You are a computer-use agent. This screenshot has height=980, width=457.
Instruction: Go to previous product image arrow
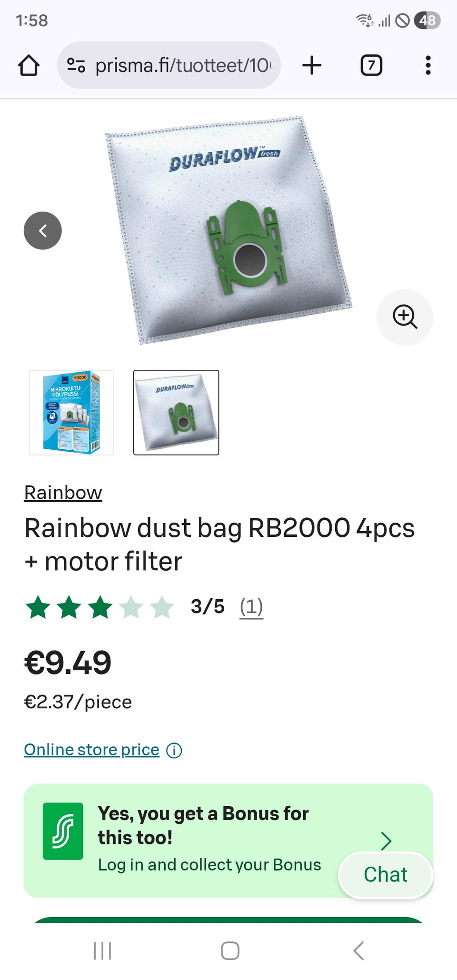(x=43, y=231)
